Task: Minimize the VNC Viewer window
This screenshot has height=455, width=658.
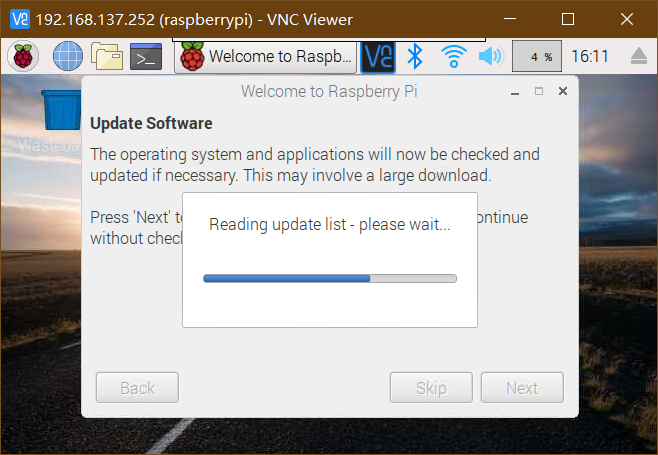Action: click(510, 19)
